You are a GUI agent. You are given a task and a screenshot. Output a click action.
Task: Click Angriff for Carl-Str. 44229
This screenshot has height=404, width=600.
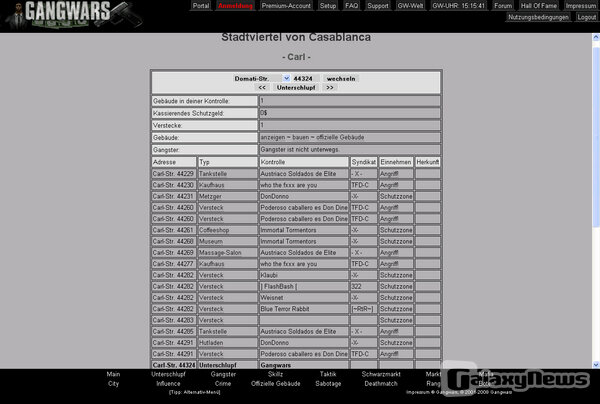(389, 174)
